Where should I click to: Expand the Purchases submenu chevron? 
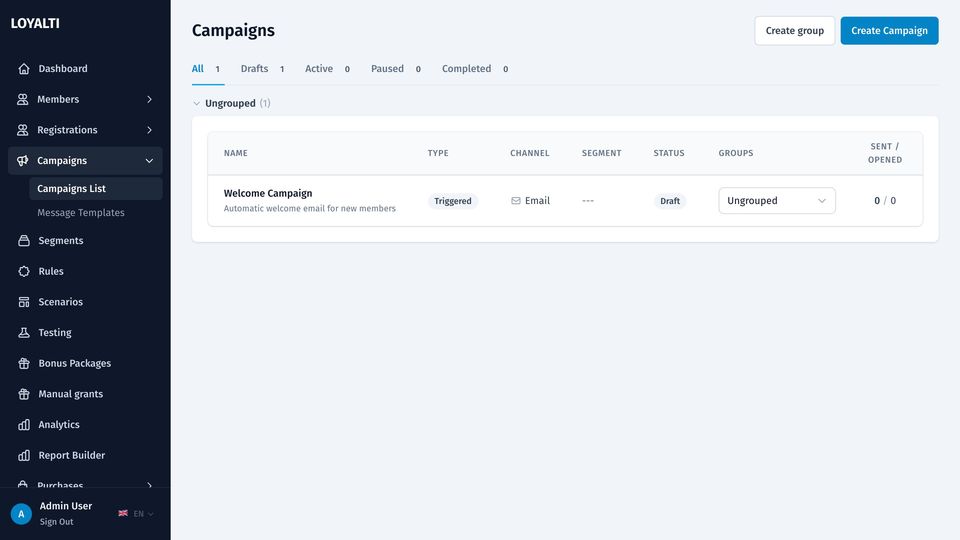coord(149,485)
